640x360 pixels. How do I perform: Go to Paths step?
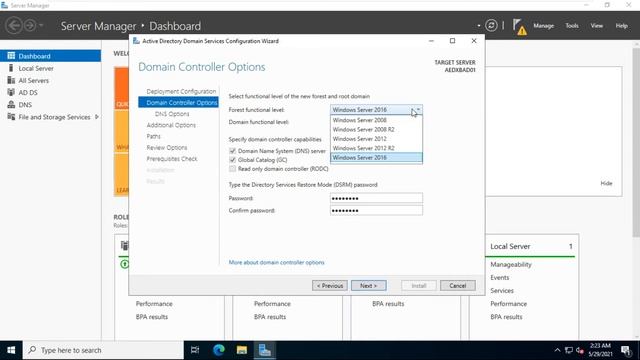click(x=153, y=136)
